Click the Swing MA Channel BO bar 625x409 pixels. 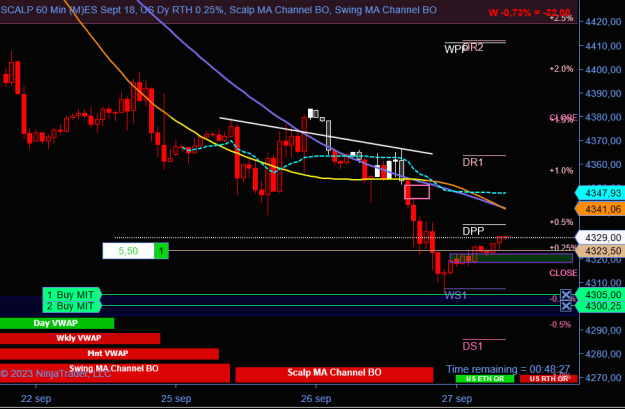(x=115, y=373)
